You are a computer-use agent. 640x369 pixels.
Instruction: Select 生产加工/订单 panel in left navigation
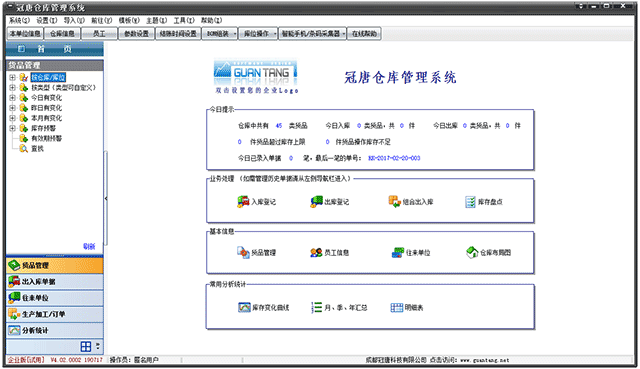coord(55,314)
